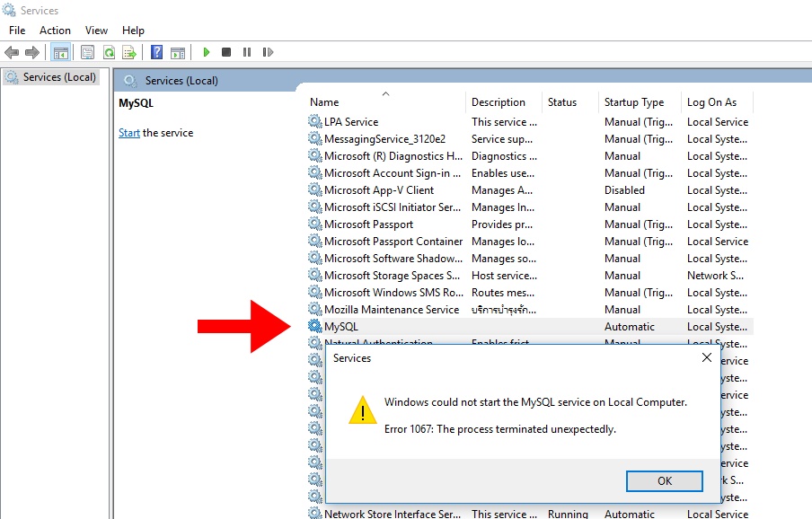Select Microsoft Windows SMS Router service
Image resolution: width=812 pixels, height=519 pixels.
(x=530, y=293)
